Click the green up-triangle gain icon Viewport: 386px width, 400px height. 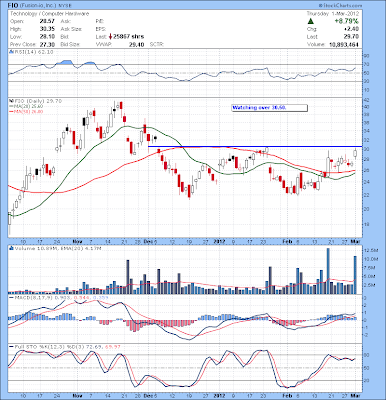tap(310, 21)
